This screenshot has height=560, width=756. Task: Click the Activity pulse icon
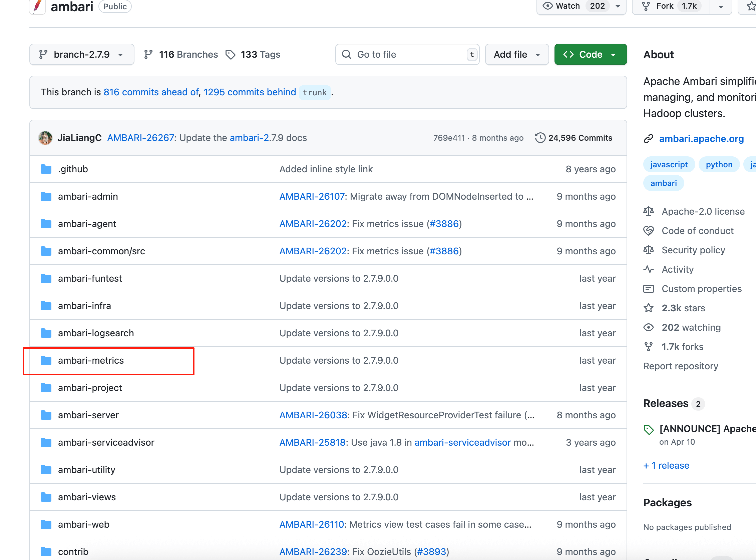coord(649,269)
